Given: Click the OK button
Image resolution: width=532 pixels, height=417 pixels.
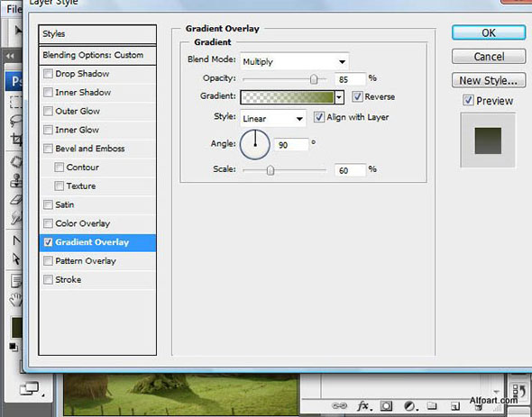Looking at the screenshot, I should tap(489, 33).
